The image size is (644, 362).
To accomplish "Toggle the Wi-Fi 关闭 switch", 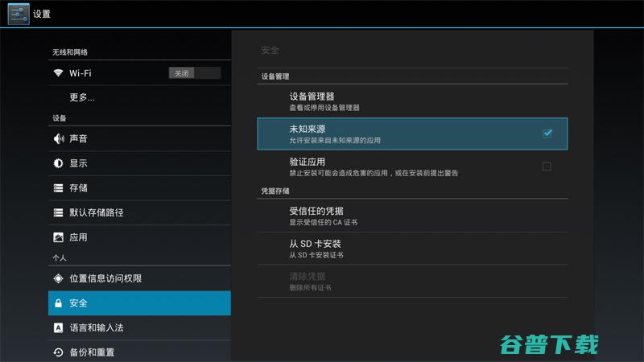I will click(195, 73).
